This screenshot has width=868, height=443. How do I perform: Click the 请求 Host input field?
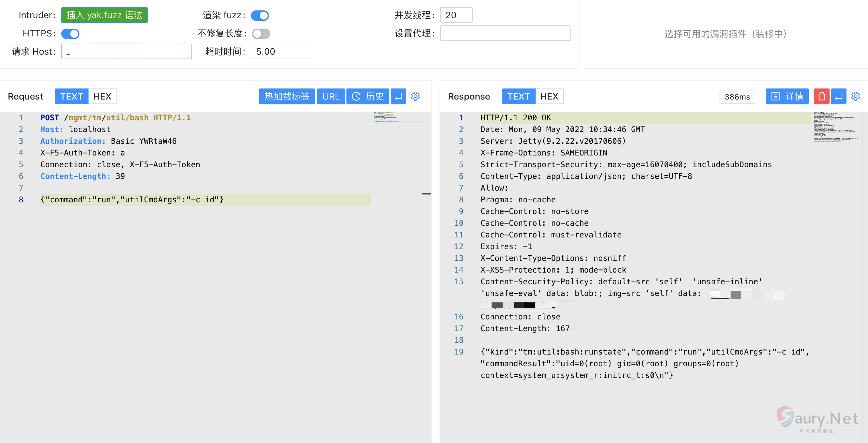[126, 51]
